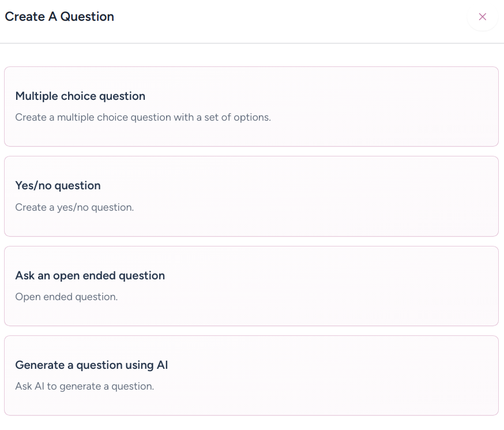Click 'Create a multiple choice question' description text

(143, 117)
